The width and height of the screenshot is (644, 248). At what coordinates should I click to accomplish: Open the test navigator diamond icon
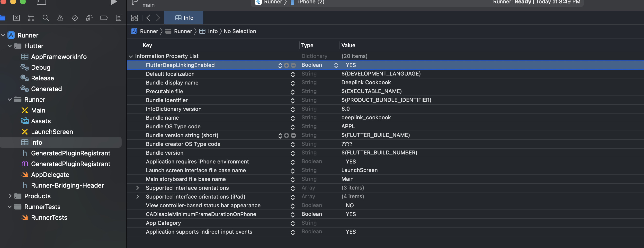click(75, 18)
